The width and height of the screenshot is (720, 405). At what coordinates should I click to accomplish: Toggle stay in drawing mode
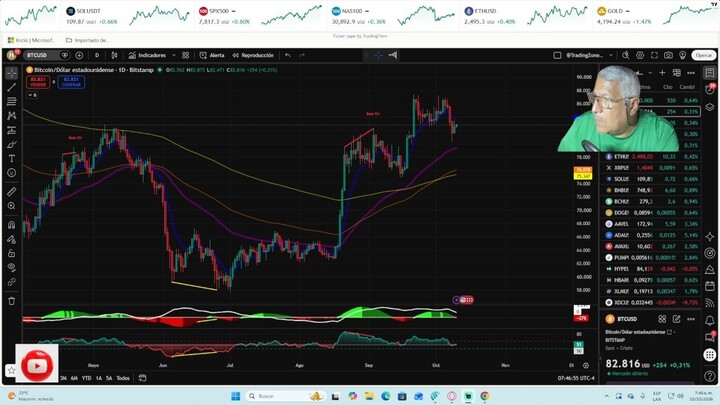click(x=11, y=239)
